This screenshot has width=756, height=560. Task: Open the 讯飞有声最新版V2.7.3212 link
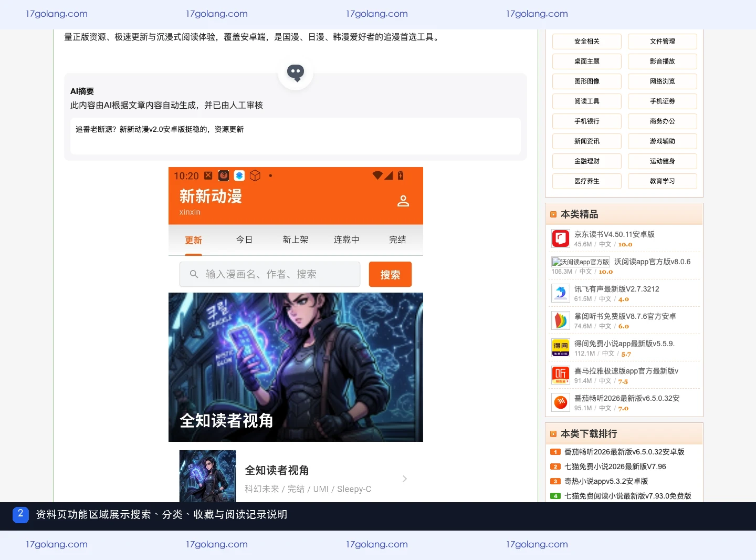[x=617, y=289]
